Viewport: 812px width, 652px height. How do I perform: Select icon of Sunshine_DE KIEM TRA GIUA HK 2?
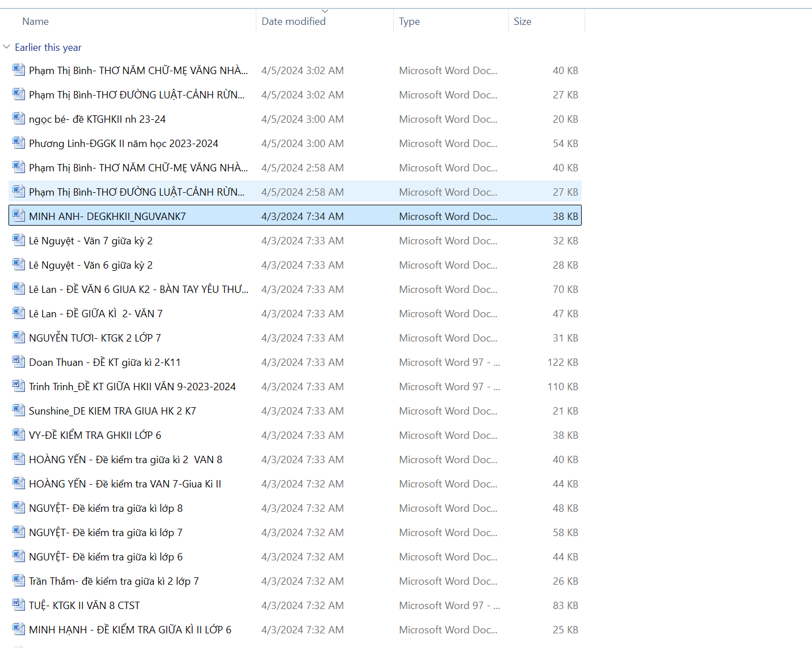(x=19, y=411)
